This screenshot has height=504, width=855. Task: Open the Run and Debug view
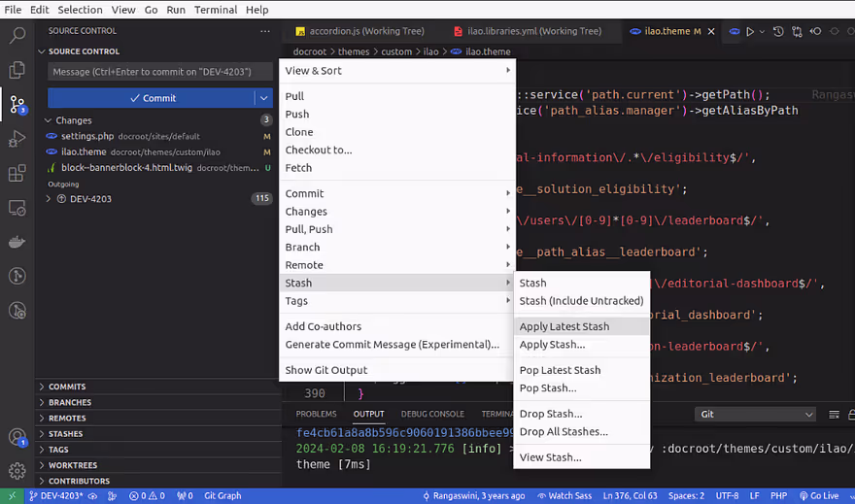point(17,139)
